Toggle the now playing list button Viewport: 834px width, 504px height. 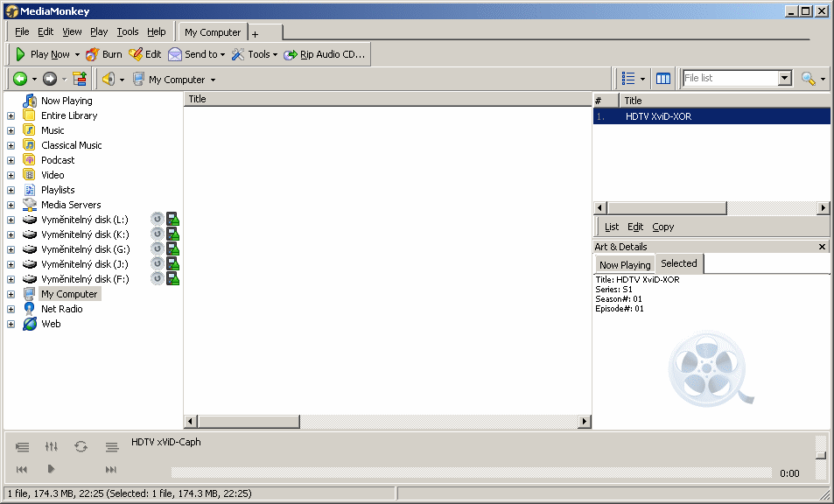click(111, 447)
